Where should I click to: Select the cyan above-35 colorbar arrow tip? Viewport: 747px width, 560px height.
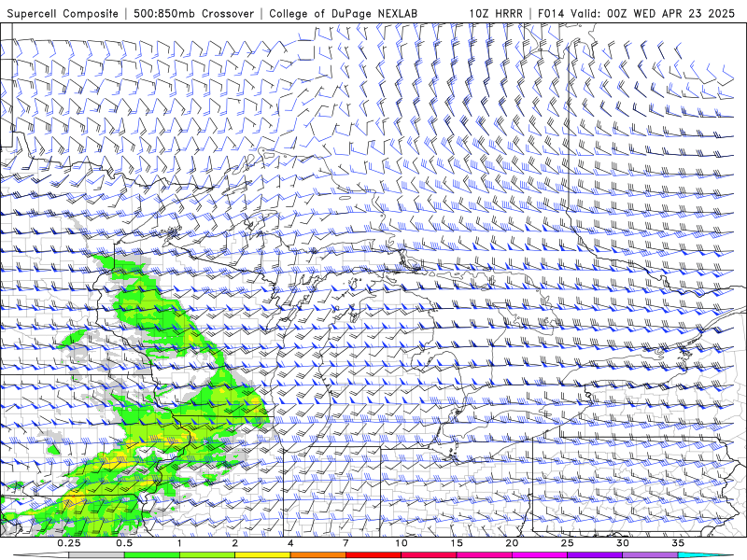tap(706, 555)
